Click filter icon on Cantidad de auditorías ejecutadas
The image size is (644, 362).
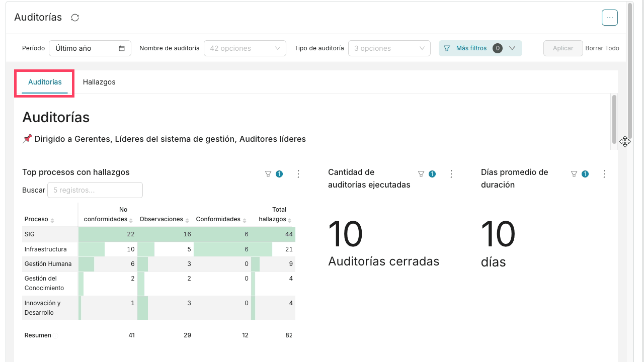(x=421, y=174)
